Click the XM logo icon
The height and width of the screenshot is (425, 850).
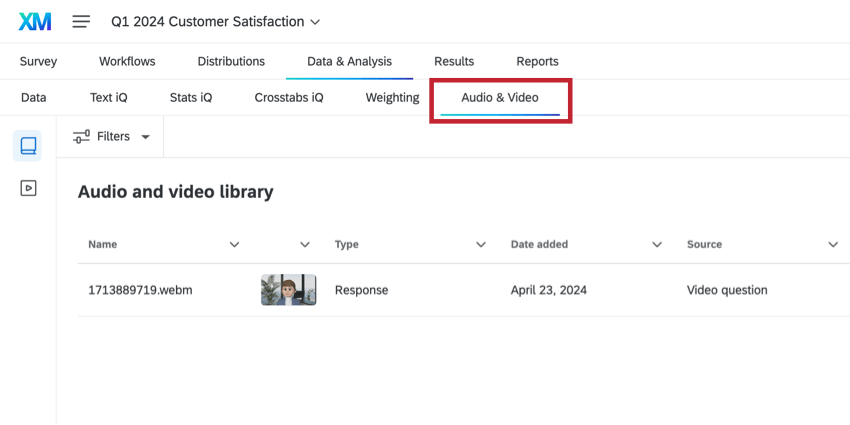pos(34,21)
